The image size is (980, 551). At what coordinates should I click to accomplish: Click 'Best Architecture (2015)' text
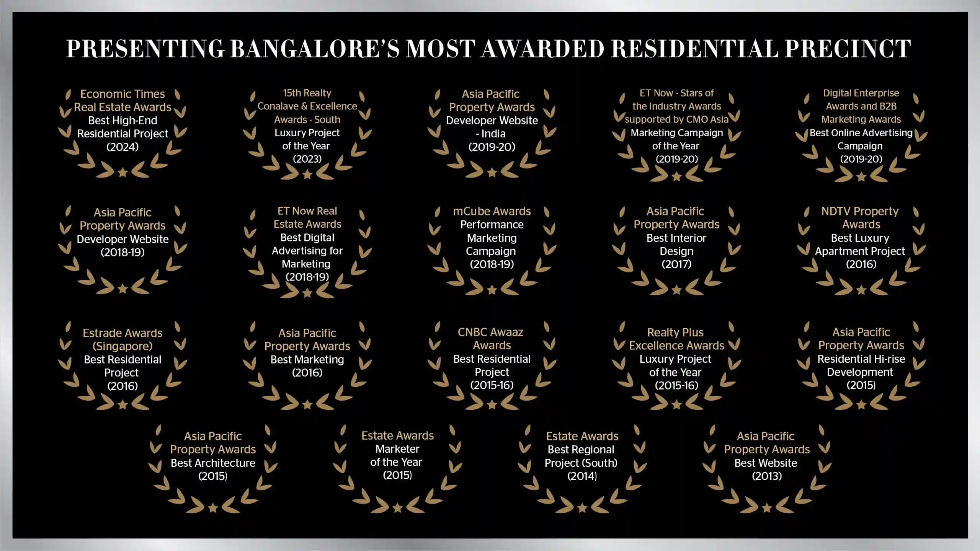[x=213, y=469]
